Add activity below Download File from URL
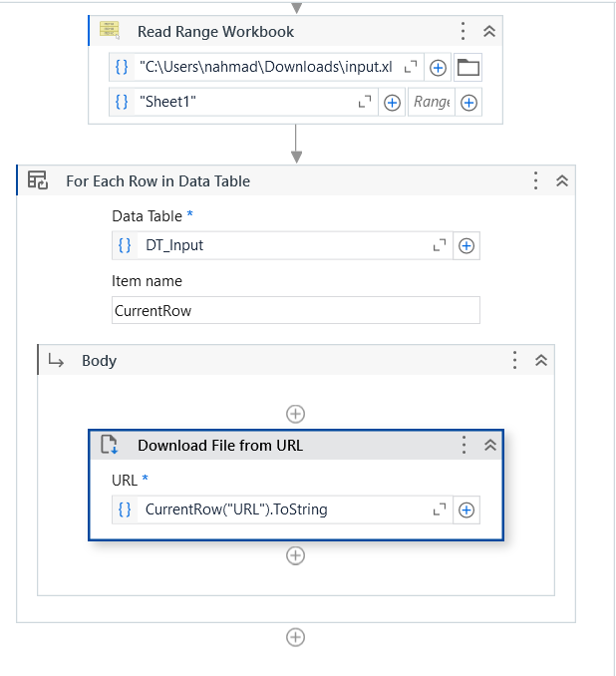 (x=295, y=555)
